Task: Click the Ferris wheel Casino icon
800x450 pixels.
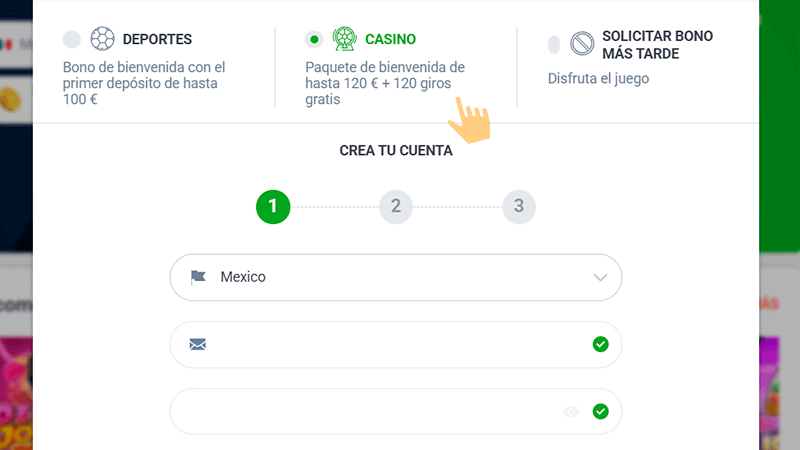Action: pos(345,40)
